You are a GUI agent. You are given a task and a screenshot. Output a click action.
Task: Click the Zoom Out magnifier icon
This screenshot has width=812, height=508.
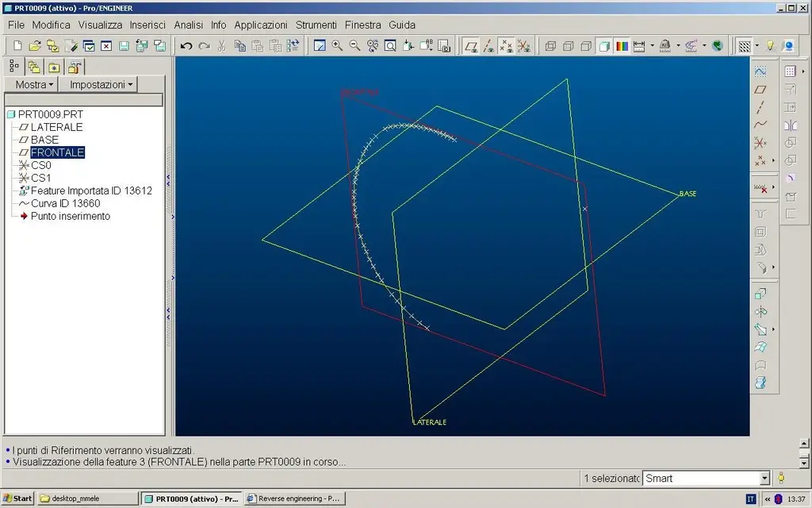click(x=354, y=45)
